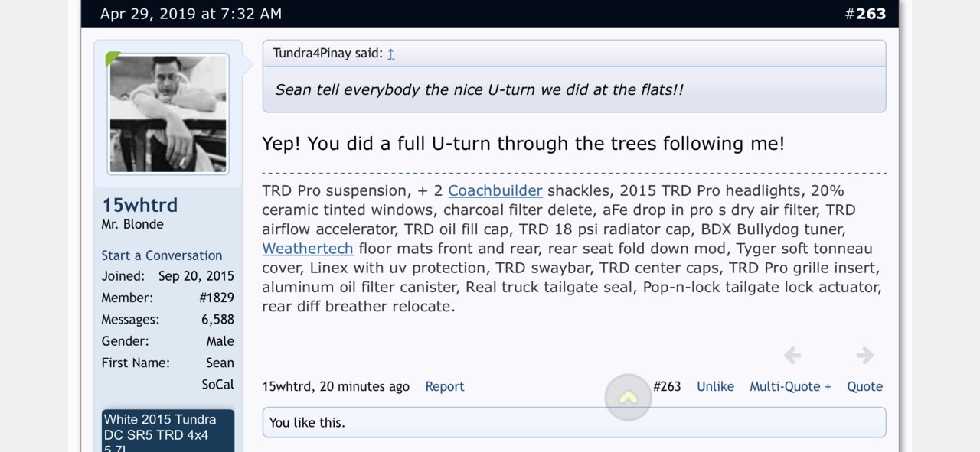Unlike post #263
Image resolution: width=980 pixels, height=452 pixels.
pyautogui.click(x=715, y=386)
